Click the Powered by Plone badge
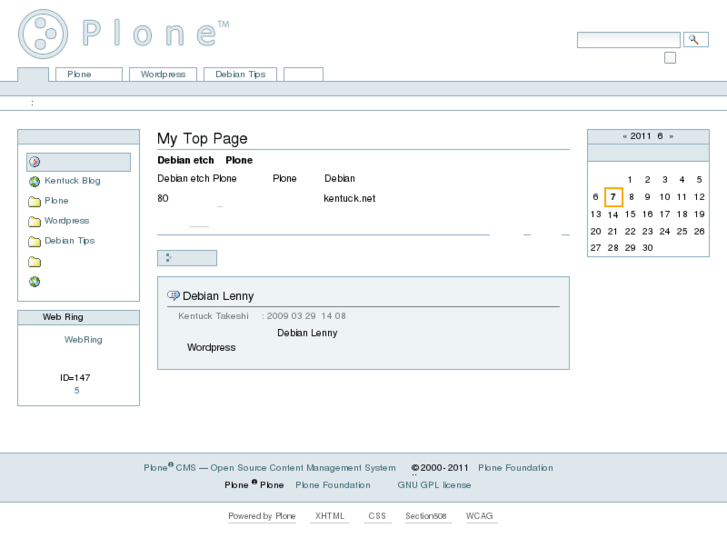 (262, 516)
